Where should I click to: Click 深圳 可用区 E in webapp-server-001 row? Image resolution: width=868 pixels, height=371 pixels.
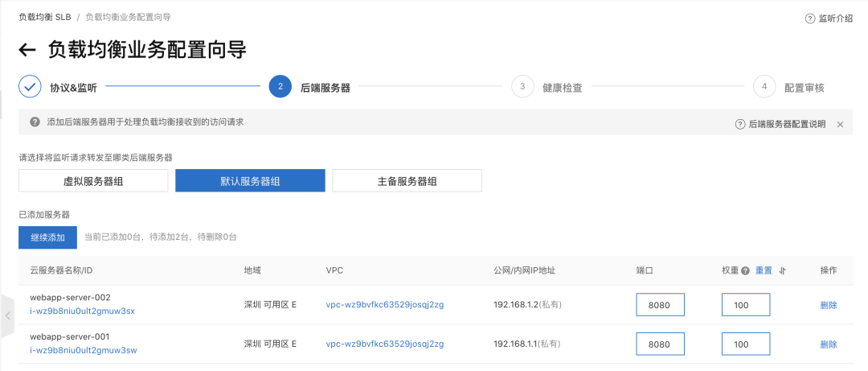click(271, 344)
